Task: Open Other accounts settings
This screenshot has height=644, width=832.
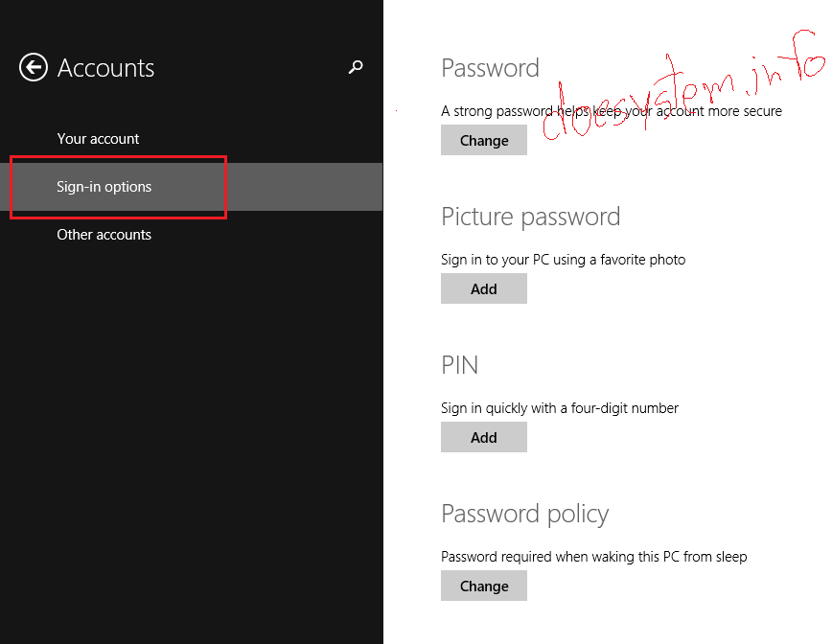Action: pos(104,234)
